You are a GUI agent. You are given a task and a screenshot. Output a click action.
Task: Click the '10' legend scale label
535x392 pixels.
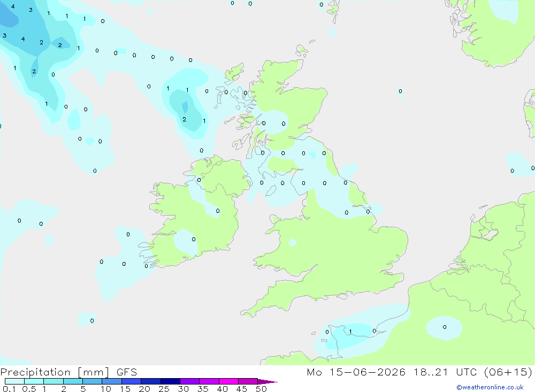[106, 389]
